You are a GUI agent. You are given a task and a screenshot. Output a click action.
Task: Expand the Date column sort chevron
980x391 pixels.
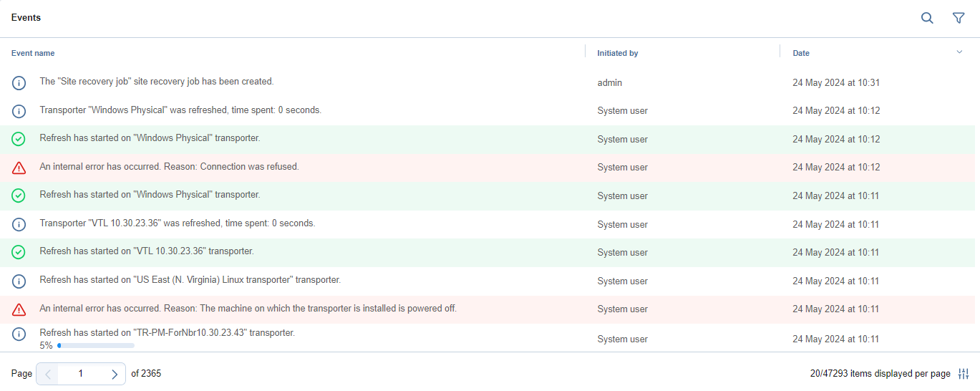pyautogui.click(x=959, y=52)
